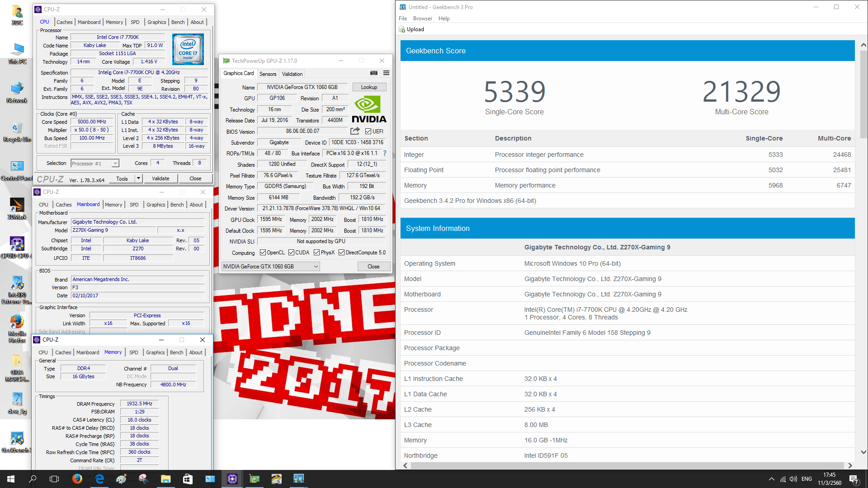This screenshot has height=488, width=868.
Task: Click the Geekbench horizontal scrollbar right arrow
Action: point(850,465)
